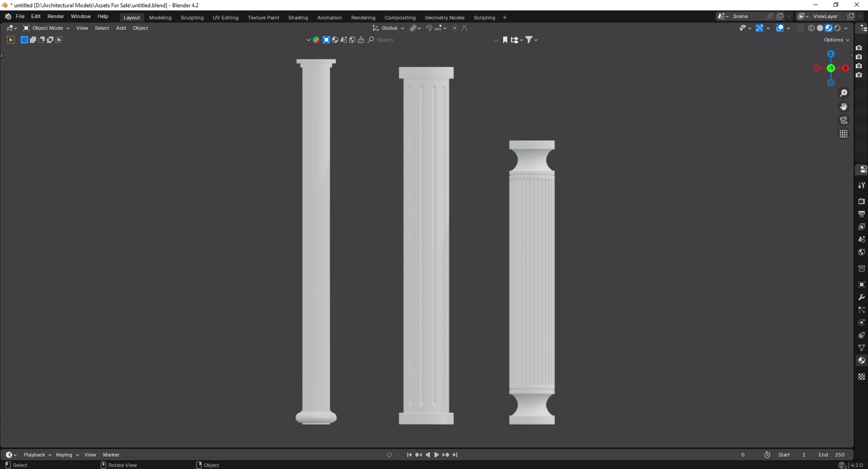Toggle camera view with camera gizmo

point(843,120)
